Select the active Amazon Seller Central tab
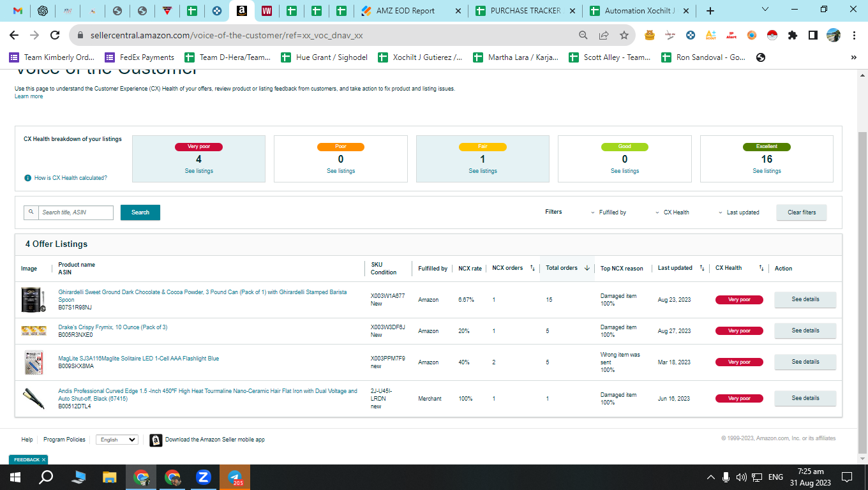 coord(242,11)
